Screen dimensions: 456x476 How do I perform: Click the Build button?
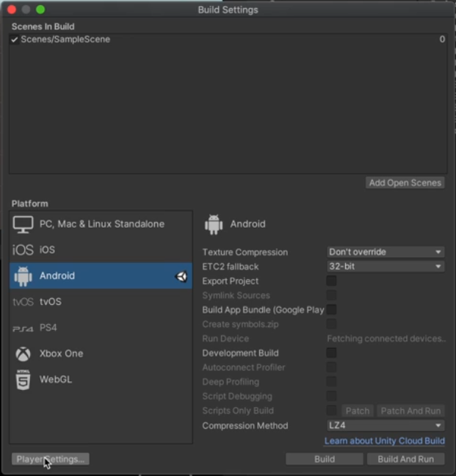pos(325,459)
